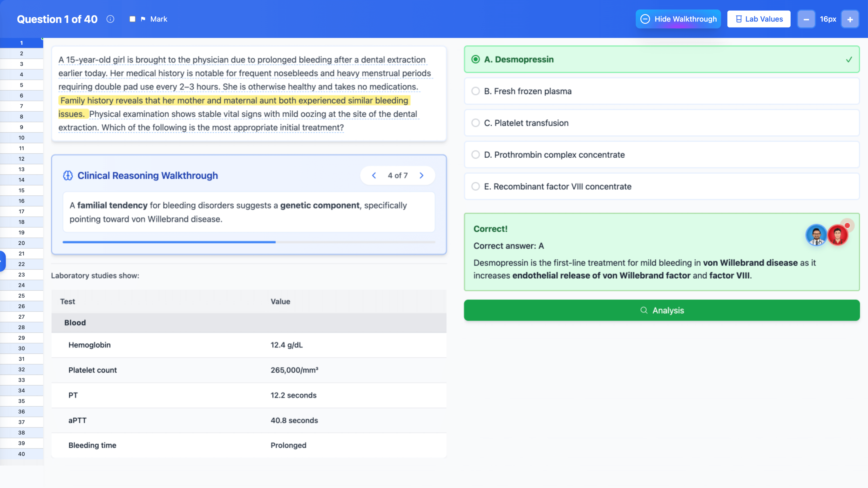Viewport: 868px width, 488px height.
Task: Open the Lab Values panel
Action: tap(759, 19)
